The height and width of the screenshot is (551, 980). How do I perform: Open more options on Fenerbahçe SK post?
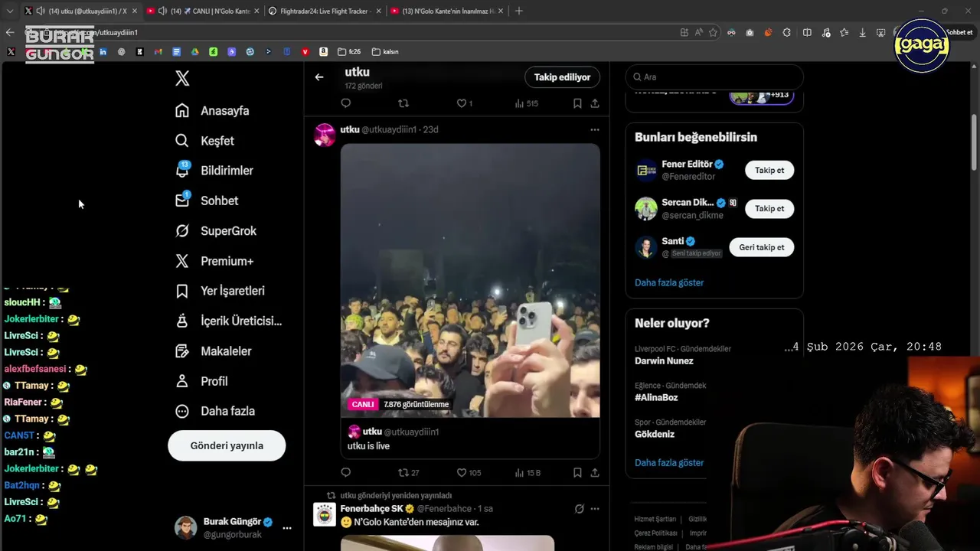click(595, 509)
